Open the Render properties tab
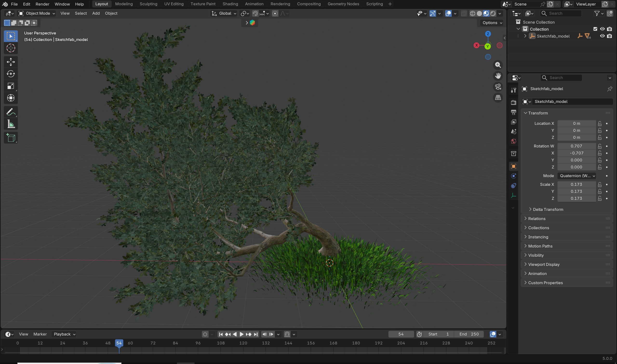The image size is (617, 364). [x=513, y=102]
